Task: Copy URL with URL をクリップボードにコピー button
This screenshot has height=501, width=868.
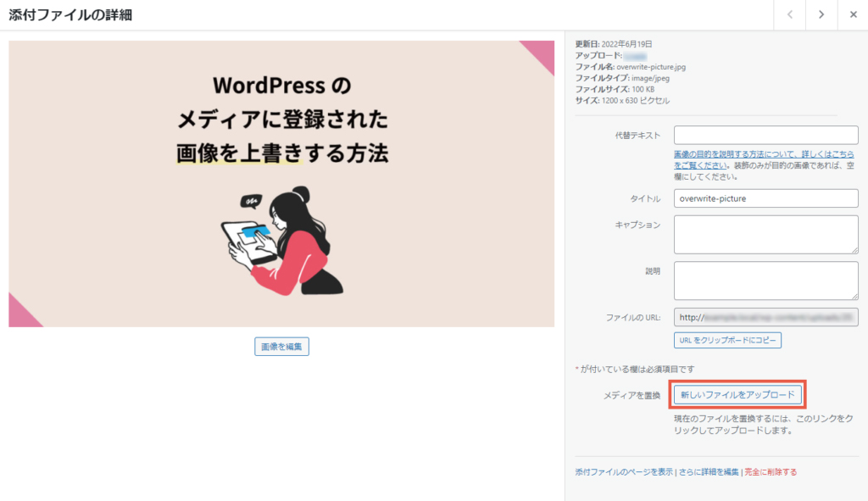Action: click(x=727, y=340)
